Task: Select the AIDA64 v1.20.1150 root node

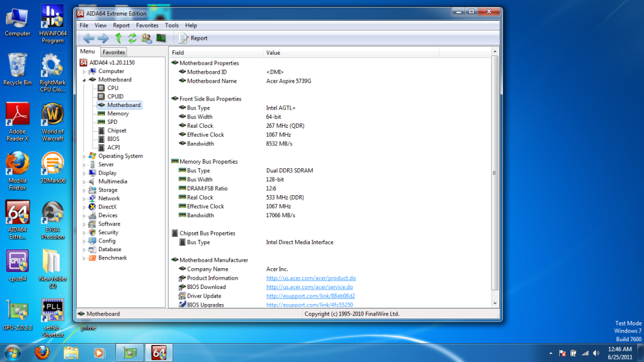Action: pos(107,62)
